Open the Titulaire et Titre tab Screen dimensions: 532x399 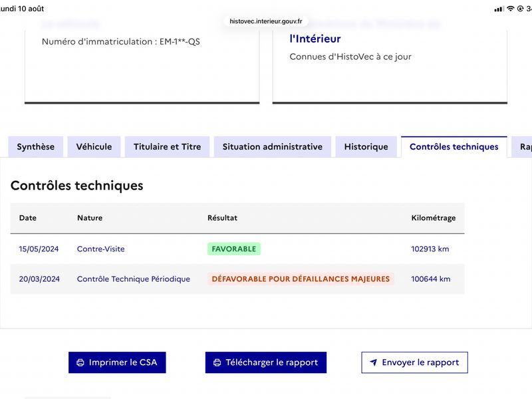[x=167, y=147]
